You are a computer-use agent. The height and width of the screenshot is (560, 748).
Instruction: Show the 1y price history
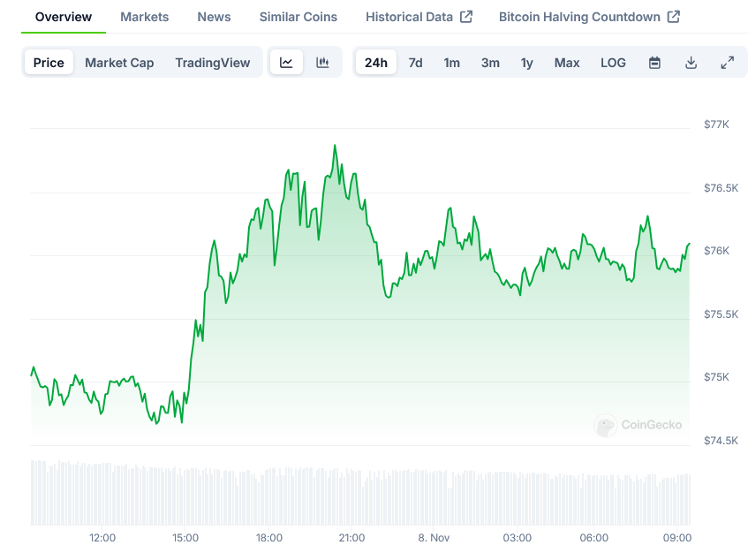[x=526, y=63]
